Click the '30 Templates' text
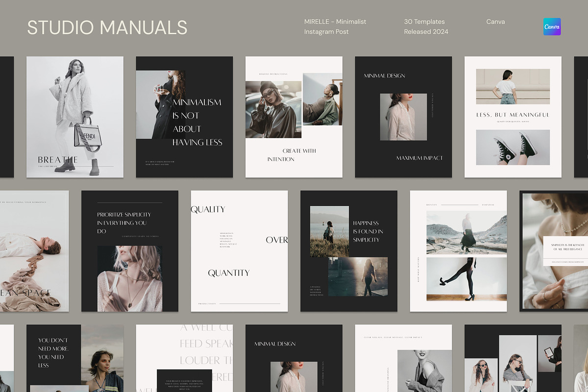The width and height of the screenshot is (588, 392). (424, 22)
